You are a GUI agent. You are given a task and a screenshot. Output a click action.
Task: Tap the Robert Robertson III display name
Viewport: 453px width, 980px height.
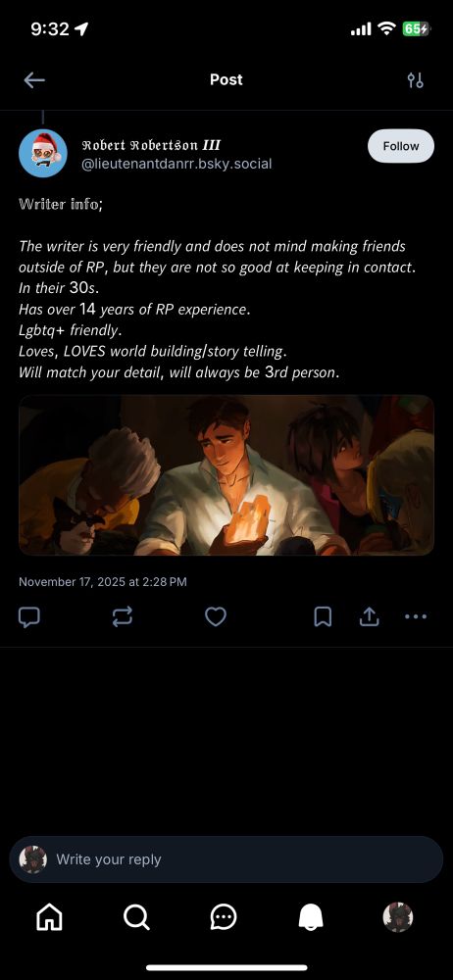151,146
